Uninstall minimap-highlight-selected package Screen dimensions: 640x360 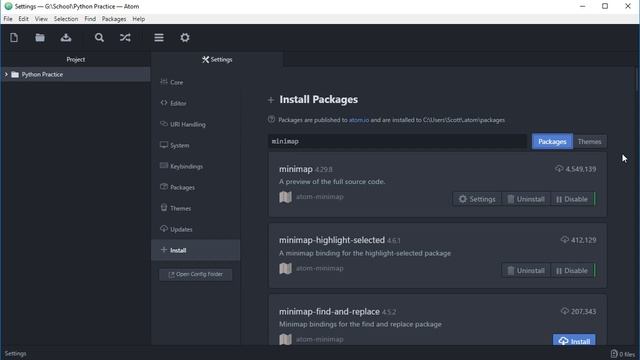(526, 271)
